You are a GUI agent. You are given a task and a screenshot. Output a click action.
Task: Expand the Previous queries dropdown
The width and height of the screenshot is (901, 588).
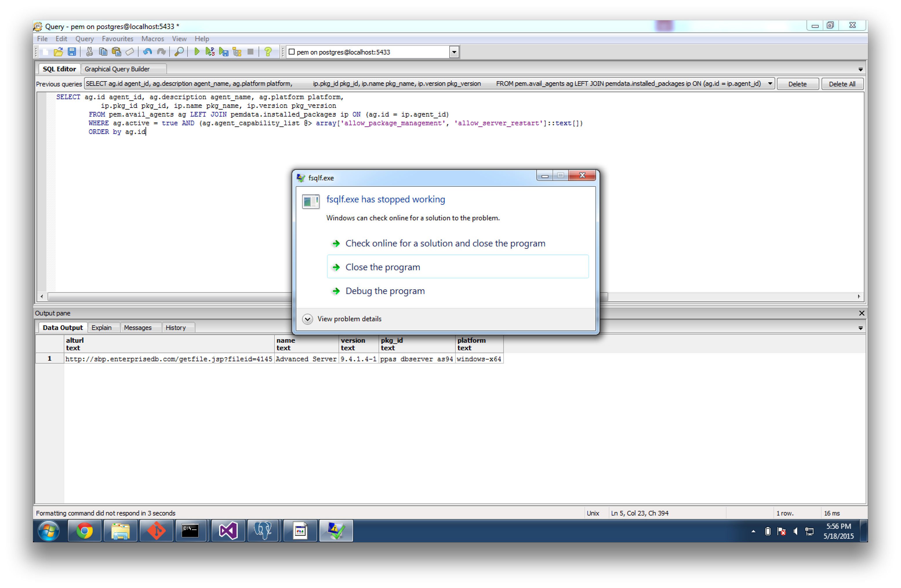pos(770,84)
